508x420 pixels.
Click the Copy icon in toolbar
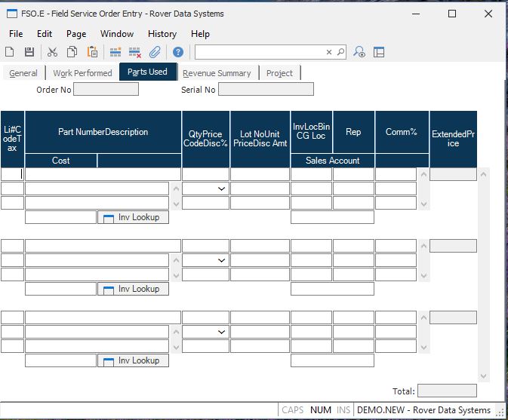[x=72, y=52]
